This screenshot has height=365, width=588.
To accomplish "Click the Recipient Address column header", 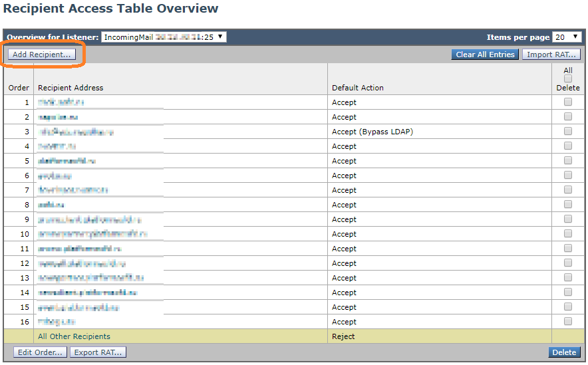I will [x=71, y=88].
